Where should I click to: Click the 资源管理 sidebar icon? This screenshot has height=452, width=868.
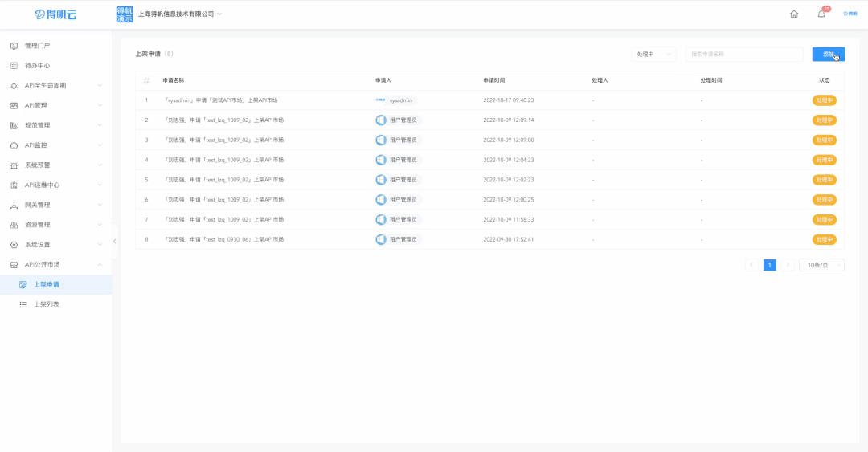point(14,225)
